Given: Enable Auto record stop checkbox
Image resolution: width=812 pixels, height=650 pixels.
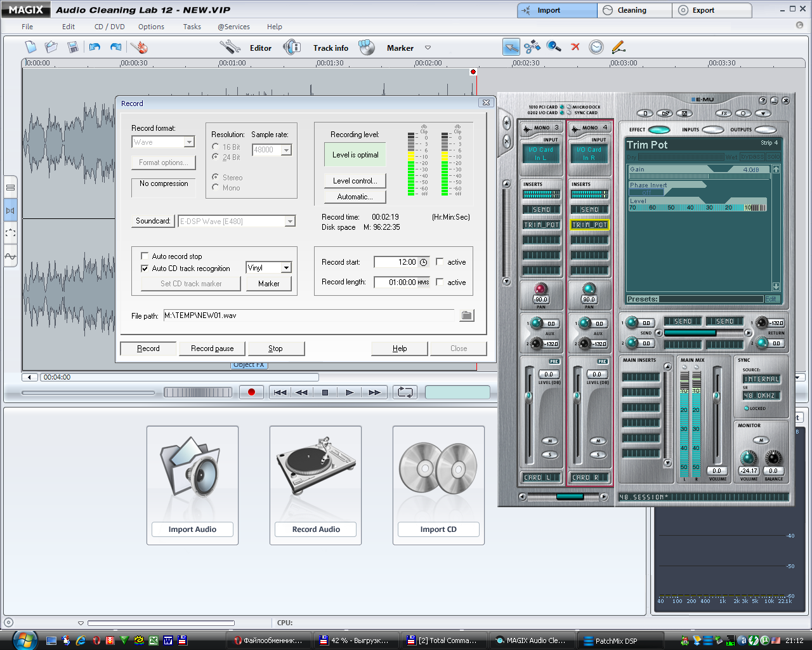Looking at the screenshot, I should 145,256.
